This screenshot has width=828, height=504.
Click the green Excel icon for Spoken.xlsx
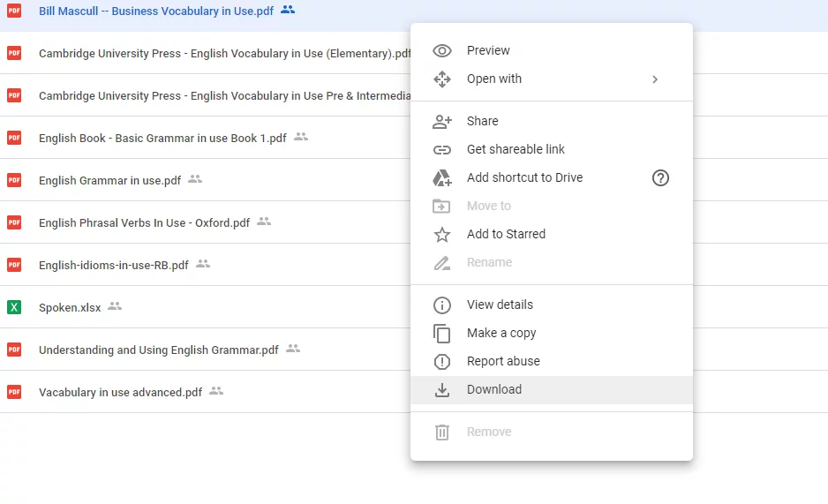click(14, 307)
